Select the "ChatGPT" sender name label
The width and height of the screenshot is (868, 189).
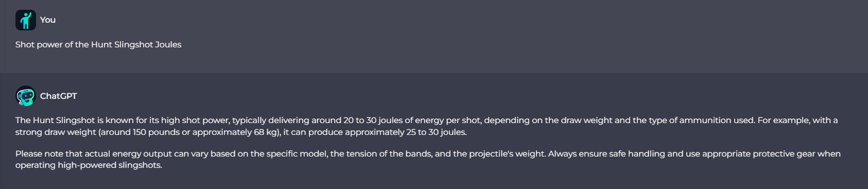58,96
